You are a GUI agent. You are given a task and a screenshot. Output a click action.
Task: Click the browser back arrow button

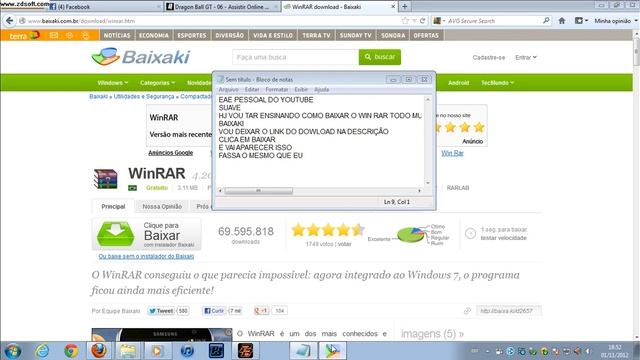(x=9, y=20)
